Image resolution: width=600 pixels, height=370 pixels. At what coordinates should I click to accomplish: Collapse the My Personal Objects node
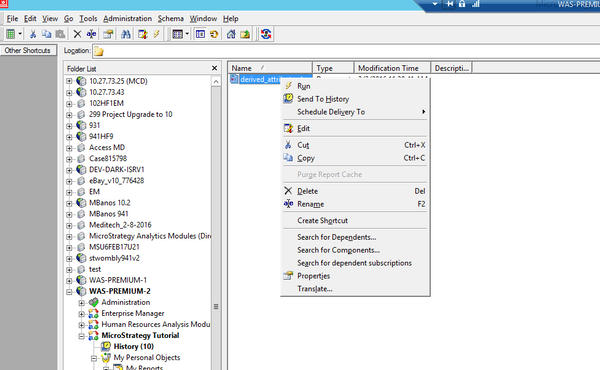94,358
